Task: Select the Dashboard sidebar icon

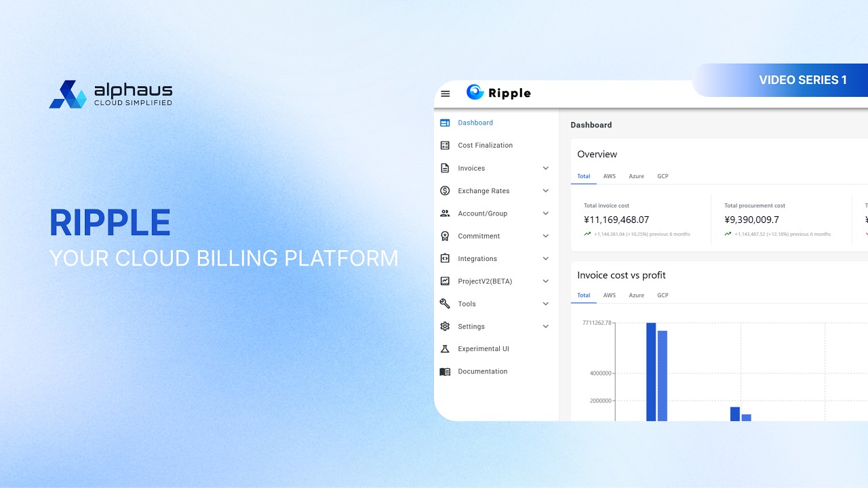Action: [445, 123]
